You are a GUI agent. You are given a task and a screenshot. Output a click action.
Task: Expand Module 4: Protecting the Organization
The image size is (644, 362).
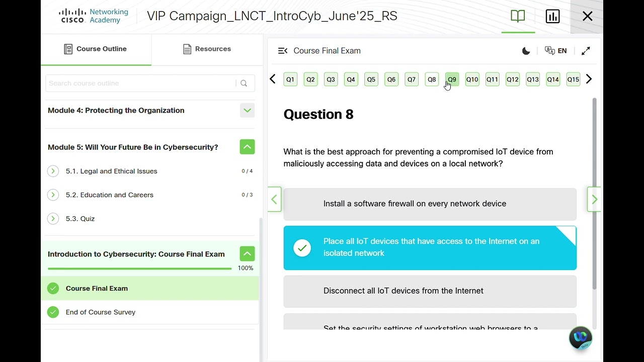[247, 111]
